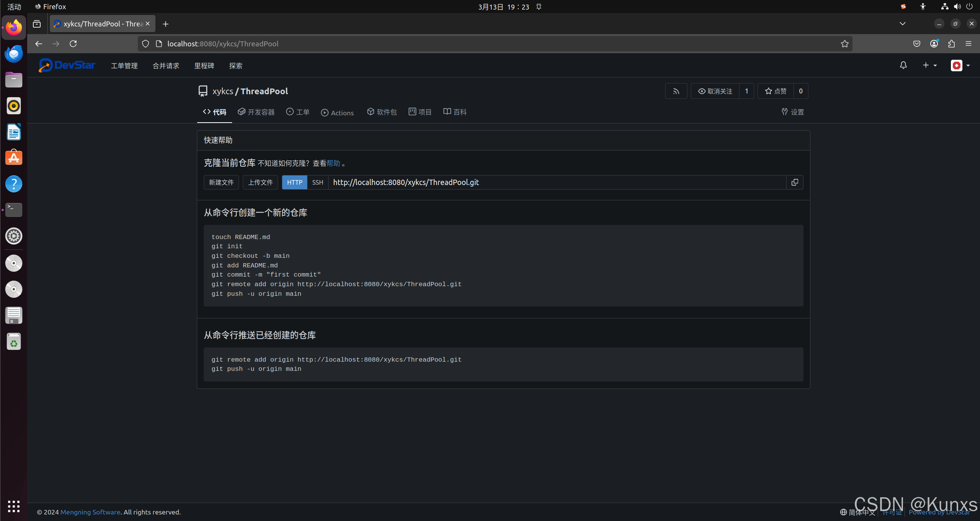Open the + create new dropdown
The image size is (980, 521).
click(x=929, y=66)
